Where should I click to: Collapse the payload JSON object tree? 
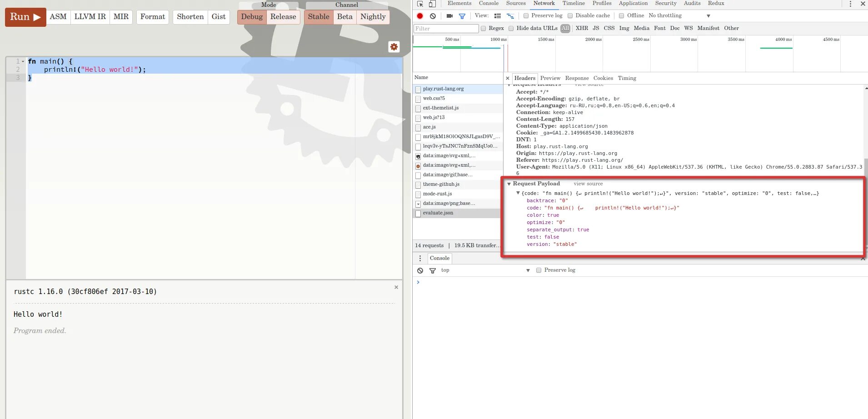point(518,193)
